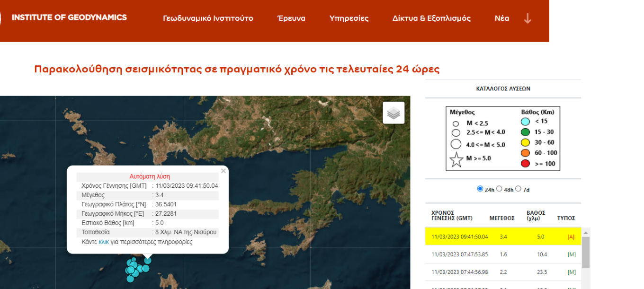Click the longitude value 27.2281 in popup
This screenshot has width=644, height=289.
click(x=166, y=214)
